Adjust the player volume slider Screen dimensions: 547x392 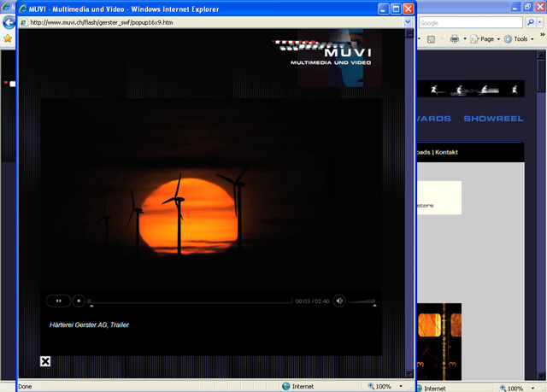(x=362, y=301)
